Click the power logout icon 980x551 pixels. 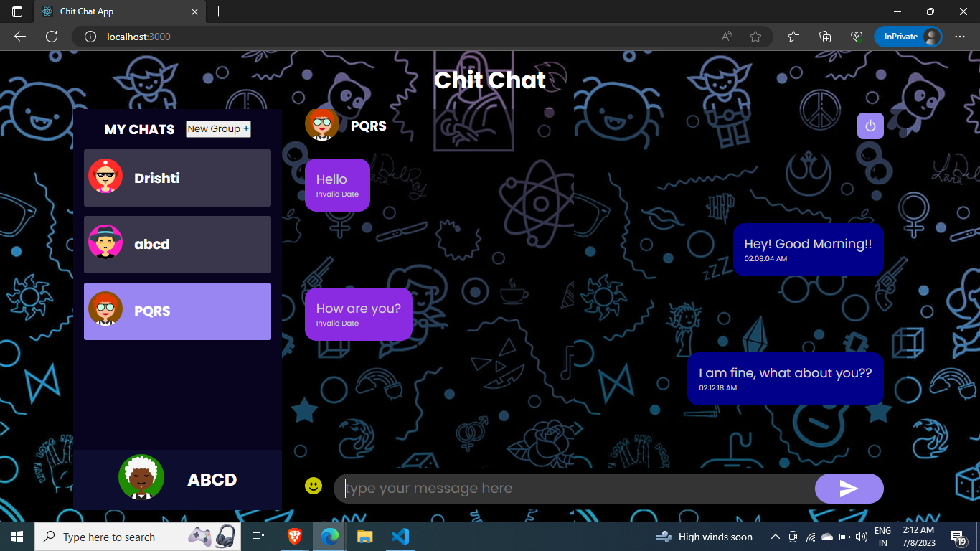click(870, 126)
